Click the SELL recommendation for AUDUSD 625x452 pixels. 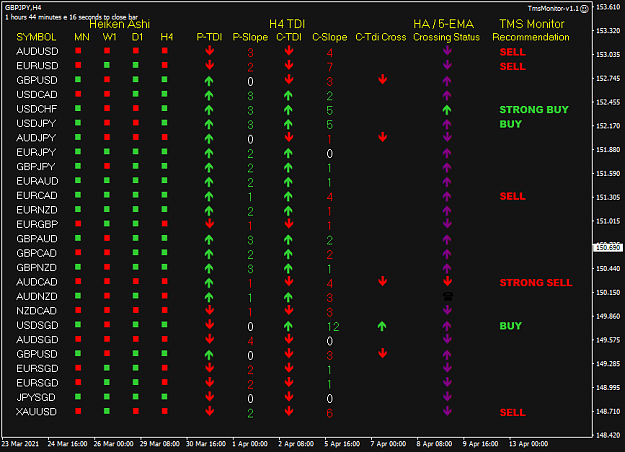[x=513, y=52]
